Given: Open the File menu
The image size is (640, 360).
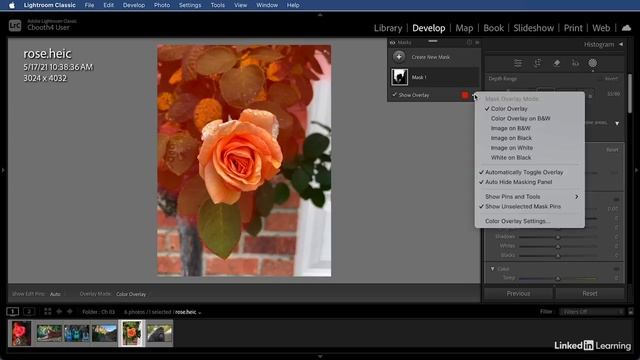Looking at the screenshot, I should point(89,5).
